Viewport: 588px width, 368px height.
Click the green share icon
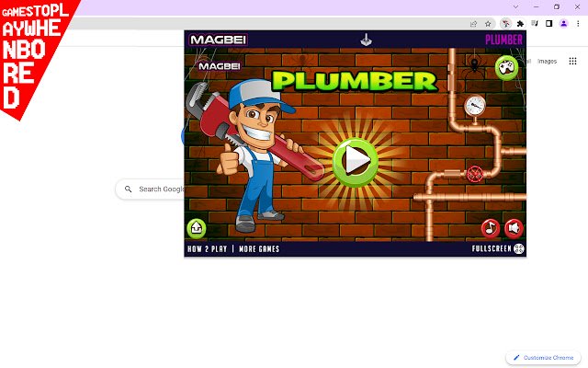[197, 228]
